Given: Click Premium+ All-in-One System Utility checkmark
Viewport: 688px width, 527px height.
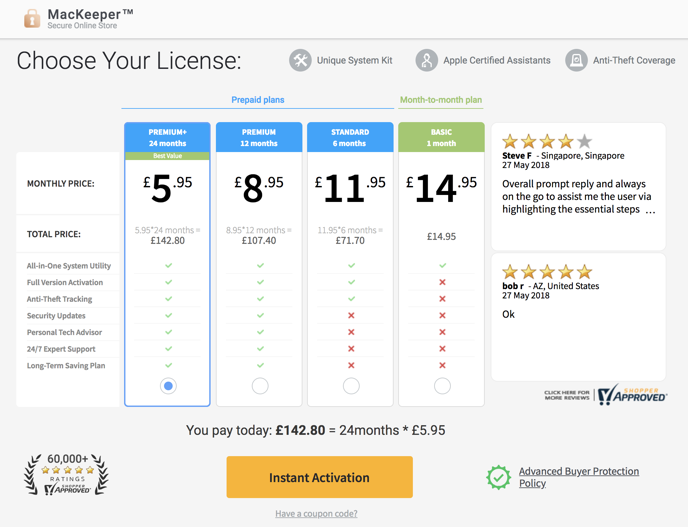Looking at the screenshot, I should click(x=168, y=265).
